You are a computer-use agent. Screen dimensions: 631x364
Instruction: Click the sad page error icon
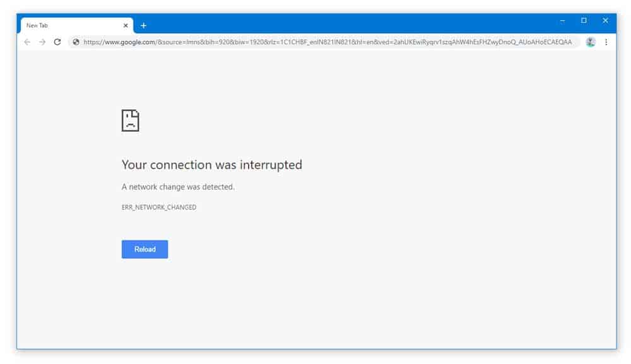point(130,120)
